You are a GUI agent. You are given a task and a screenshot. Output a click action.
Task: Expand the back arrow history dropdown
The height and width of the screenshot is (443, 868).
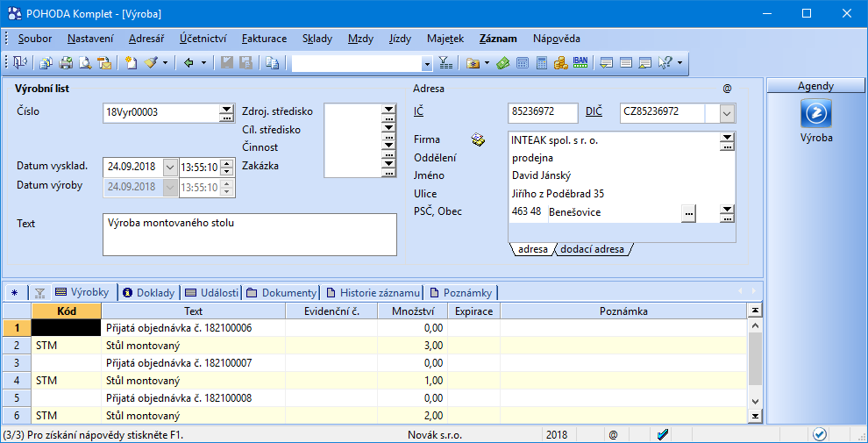coord(203,63)
